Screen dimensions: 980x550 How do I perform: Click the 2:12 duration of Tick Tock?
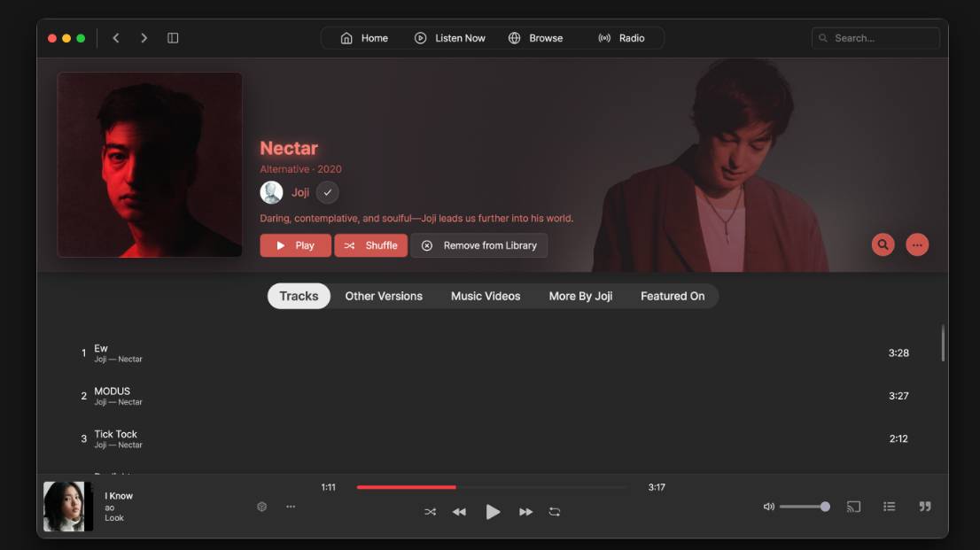(x=898, y=438)
